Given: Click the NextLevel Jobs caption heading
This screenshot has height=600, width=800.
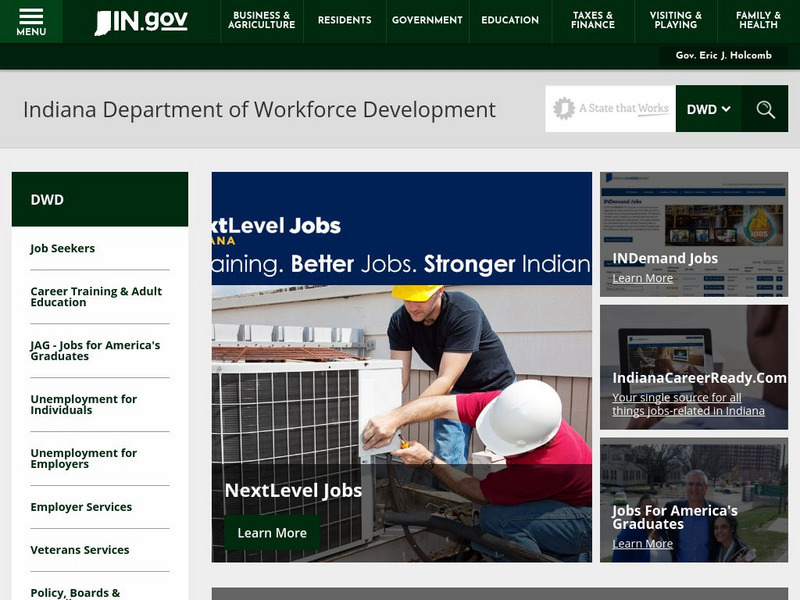Looking at the screenshot, I should (x=293, y=490).
